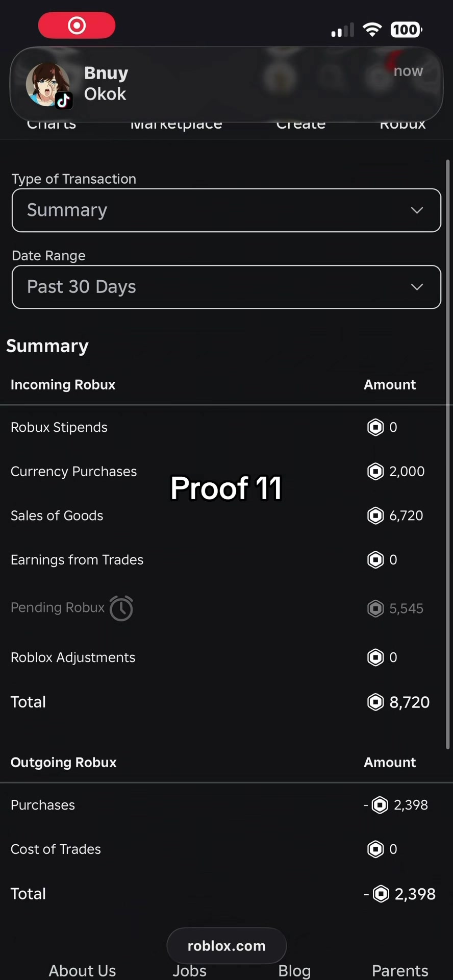Open the Pending Robux clock icon

[121, 608]
